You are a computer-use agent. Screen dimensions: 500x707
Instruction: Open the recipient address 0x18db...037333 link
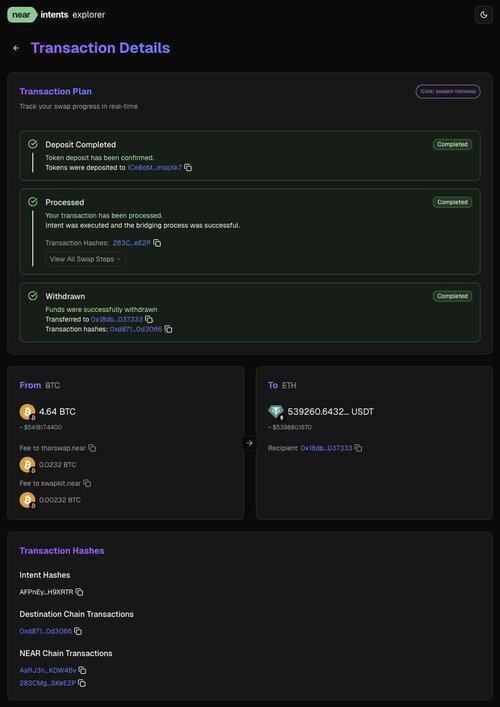326,448
